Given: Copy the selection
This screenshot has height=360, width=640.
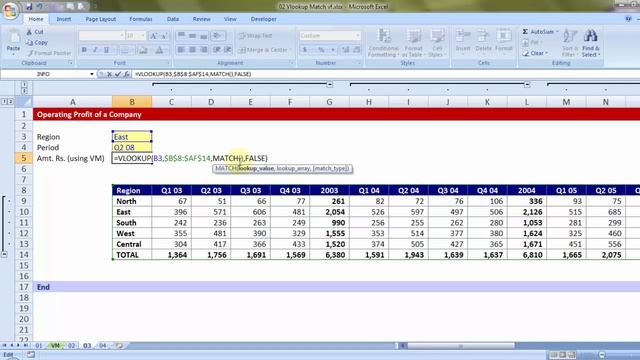Looking at the screenshot, I should click(37, 42).
